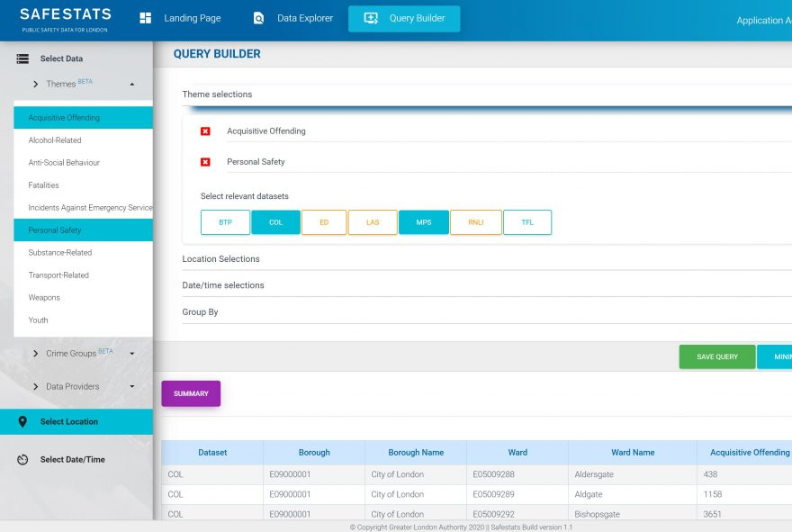
Task: Click the Select Data database icon
Action: coord(22,59)
